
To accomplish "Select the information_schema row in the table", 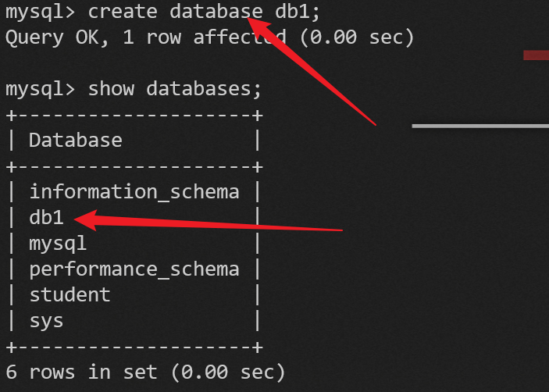I will tap(134, 191).
